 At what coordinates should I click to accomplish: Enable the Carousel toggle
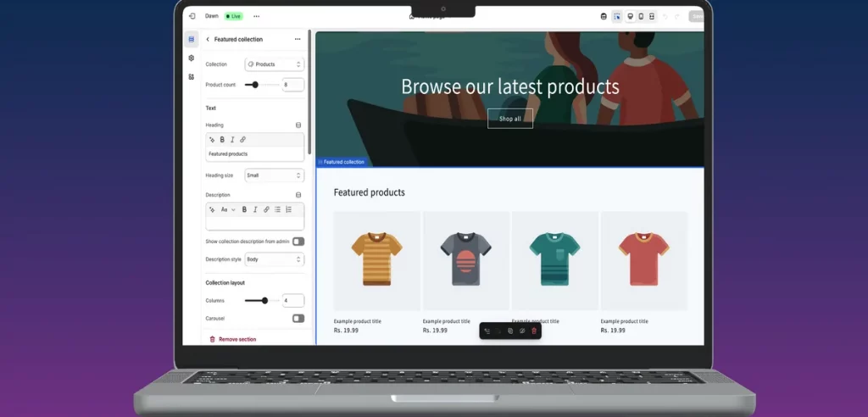click(x=298, y=319)
